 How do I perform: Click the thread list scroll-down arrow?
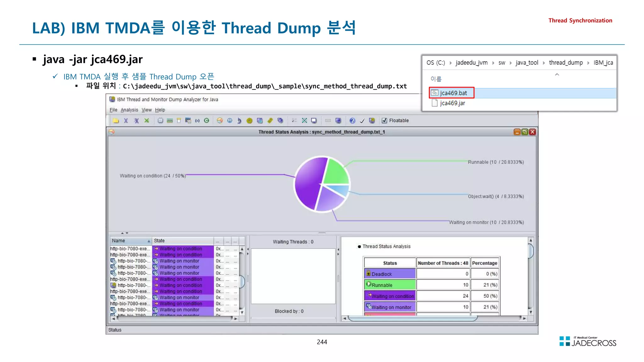(242, 312)
